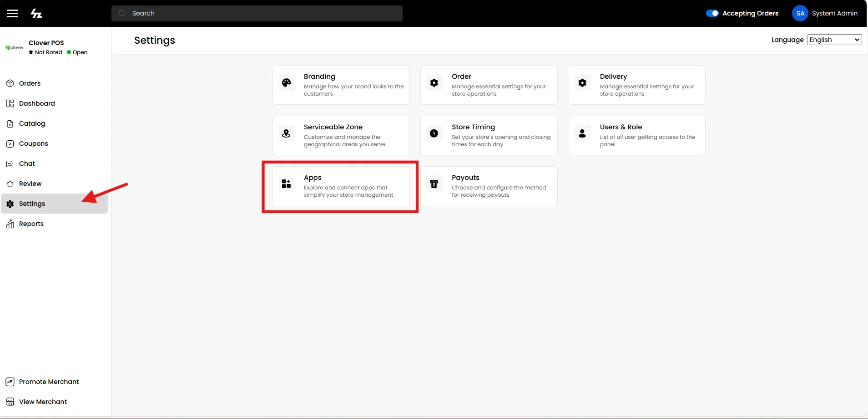
Task: Click the Open store status label
Action: 80,52
